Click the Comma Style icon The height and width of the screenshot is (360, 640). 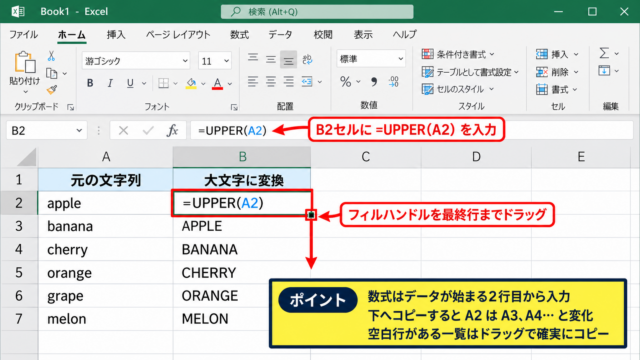tap(373, 82)
